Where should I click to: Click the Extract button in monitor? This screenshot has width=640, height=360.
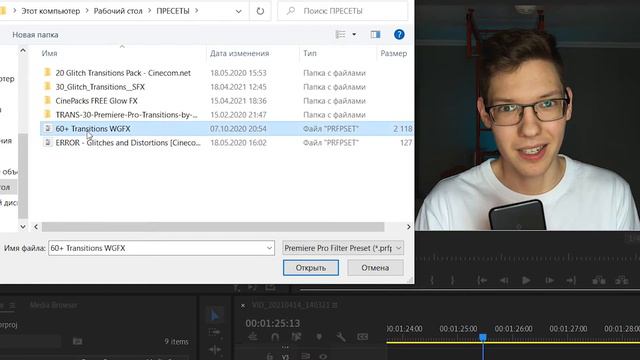[622, 280]
